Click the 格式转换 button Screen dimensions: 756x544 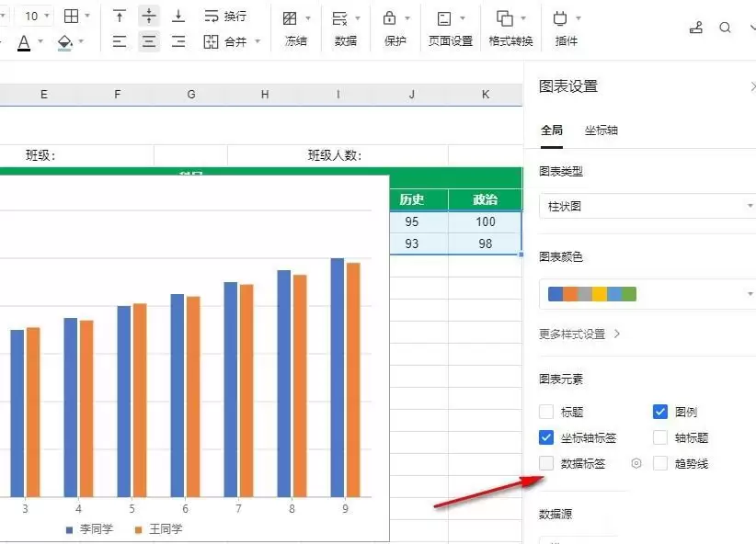pyautogui.click(x=510, y=28)
